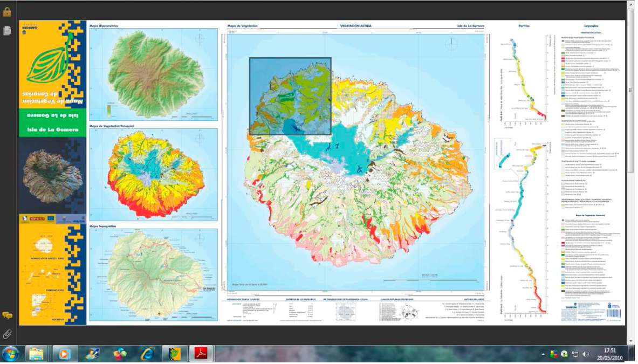Viewport: 638px width, 364px height.
Task: Open the Pages thumbnails panel icon
Action: [x=7, y=31]
